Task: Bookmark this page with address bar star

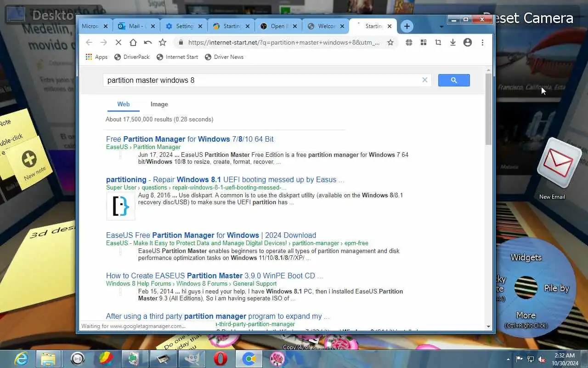Action: 390,42
